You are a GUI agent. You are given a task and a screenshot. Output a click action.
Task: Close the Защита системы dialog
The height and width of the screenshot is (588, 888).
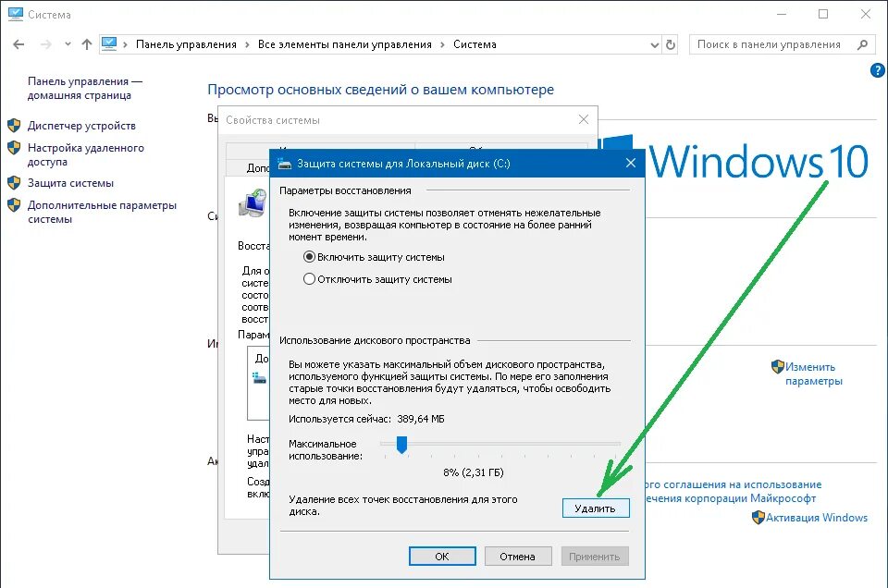(630, 163)
